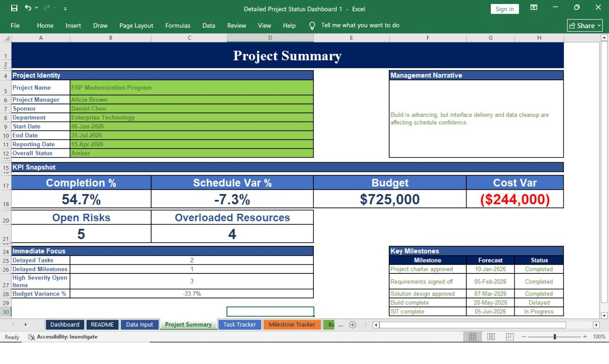The height and width of the screenshot is (364, 609).
Task: Open the Draw ribbon tab
Action: (x=100, y=25)
